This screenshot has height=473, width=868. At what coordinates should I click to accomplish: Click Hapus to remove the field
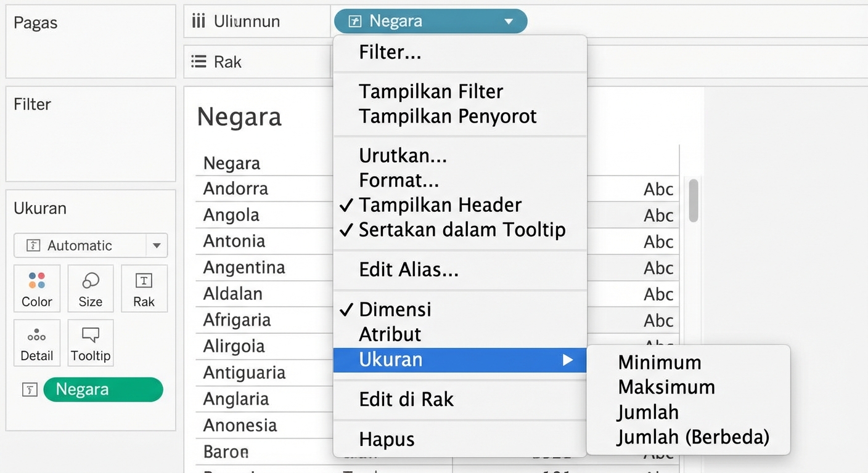(387, 439)
